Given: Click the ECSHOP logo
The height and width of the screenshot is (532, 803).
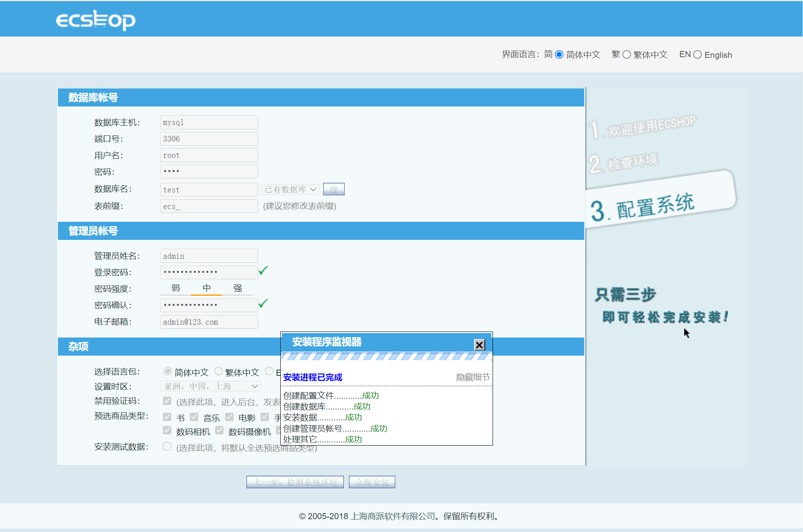Looking at the screenshot, I should click(95, 20).
